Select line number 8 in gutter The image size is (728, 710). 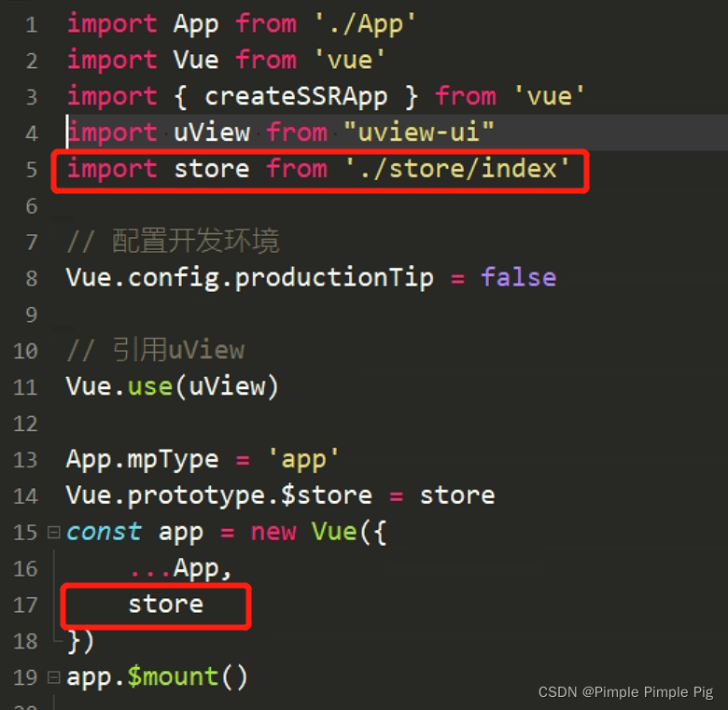(32, 279)
